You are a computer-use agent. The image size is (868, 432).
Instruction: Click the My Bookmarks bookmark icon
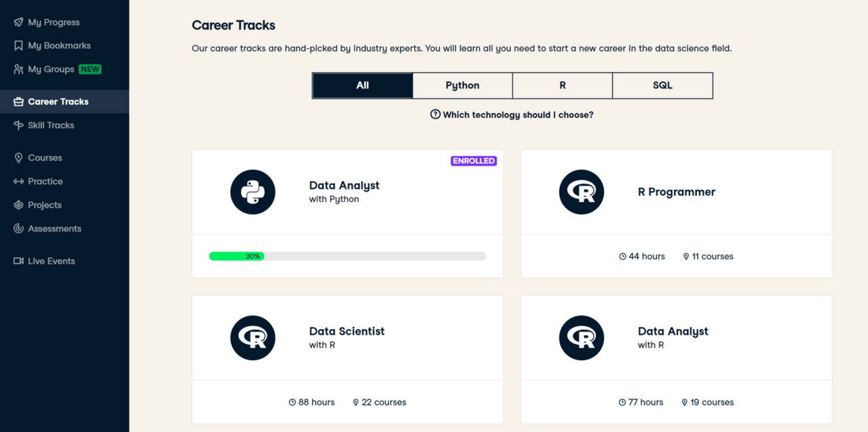pos(18,45)
